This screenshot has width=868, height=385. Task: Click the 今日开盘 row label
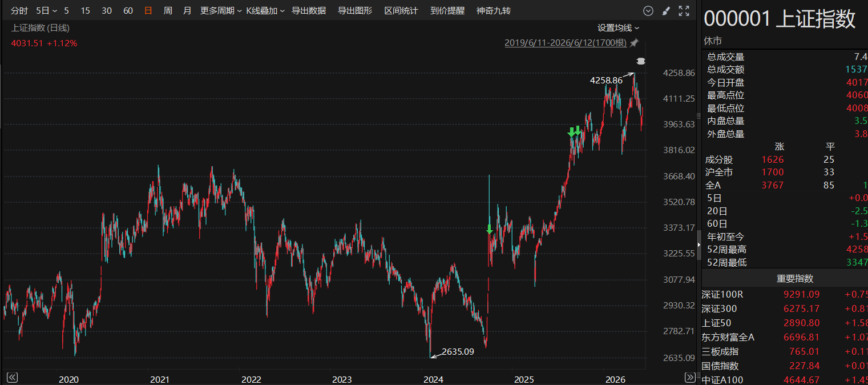click(x=726, y=83)
